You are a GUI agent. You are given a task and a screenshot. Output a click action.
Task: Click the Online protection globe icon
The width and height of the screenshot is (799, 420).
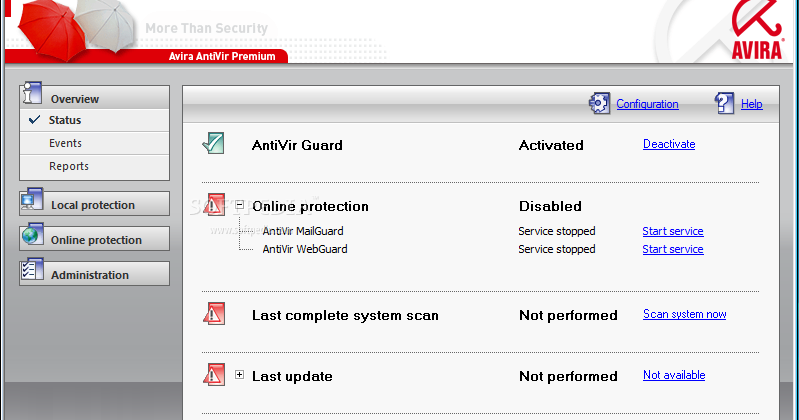tap(33, 234)
